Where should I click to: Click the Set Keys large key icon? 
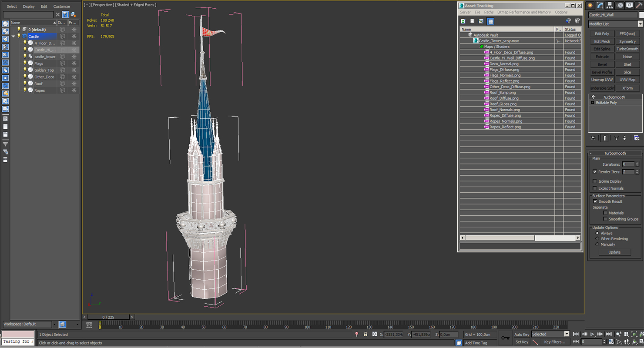(x=505, y=338)
